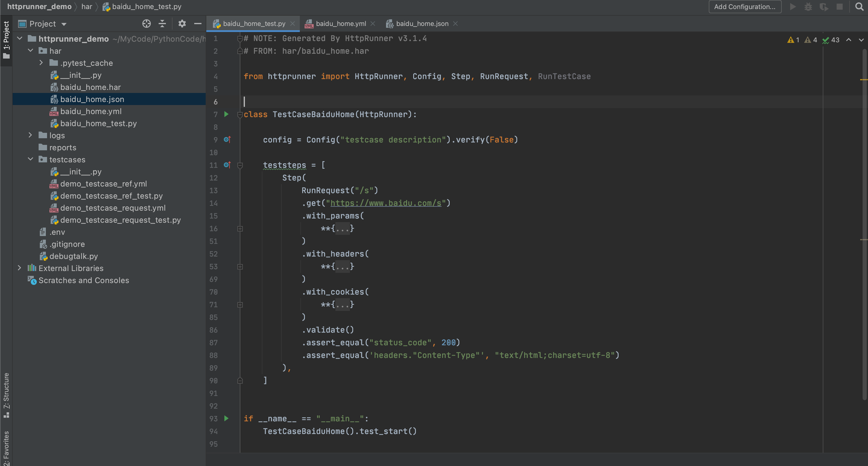Fold the teststeps list at line 11

point(240,165)
